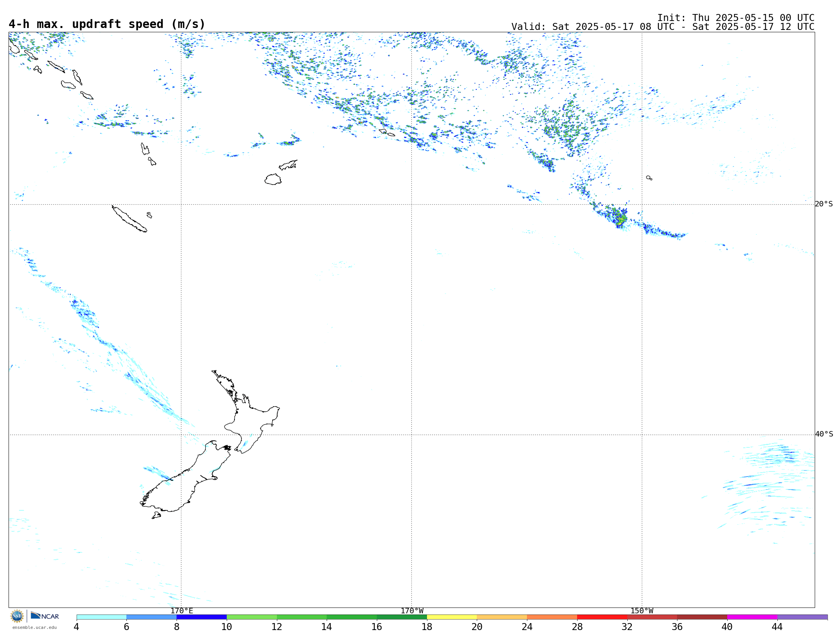Click the green 12-14 color swatch

coord(302,617)
